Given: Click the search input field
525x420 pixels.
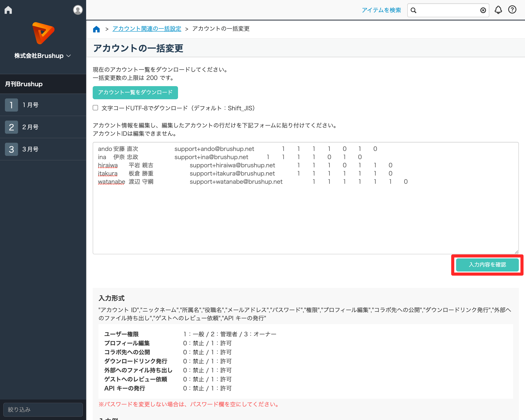Looking at the screenshot, I should pyautogui.click(x=448, y=10).
